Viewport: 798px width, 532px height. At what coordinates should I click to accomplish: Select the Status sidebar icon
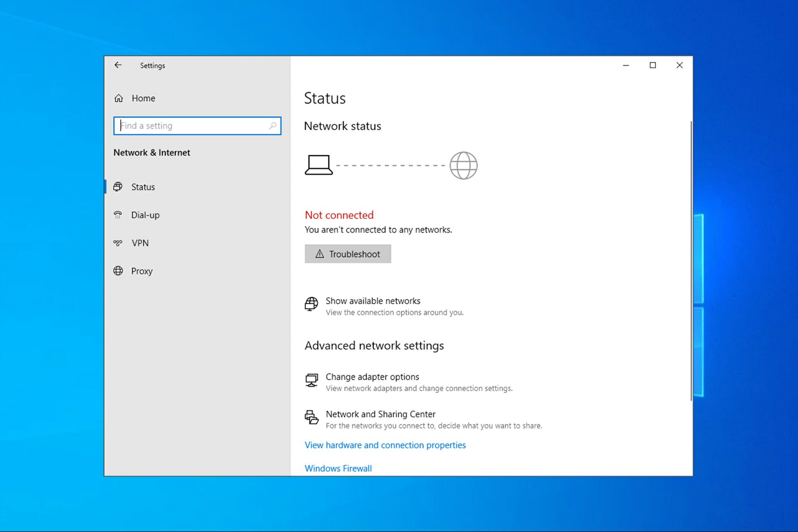click(118, 187)
